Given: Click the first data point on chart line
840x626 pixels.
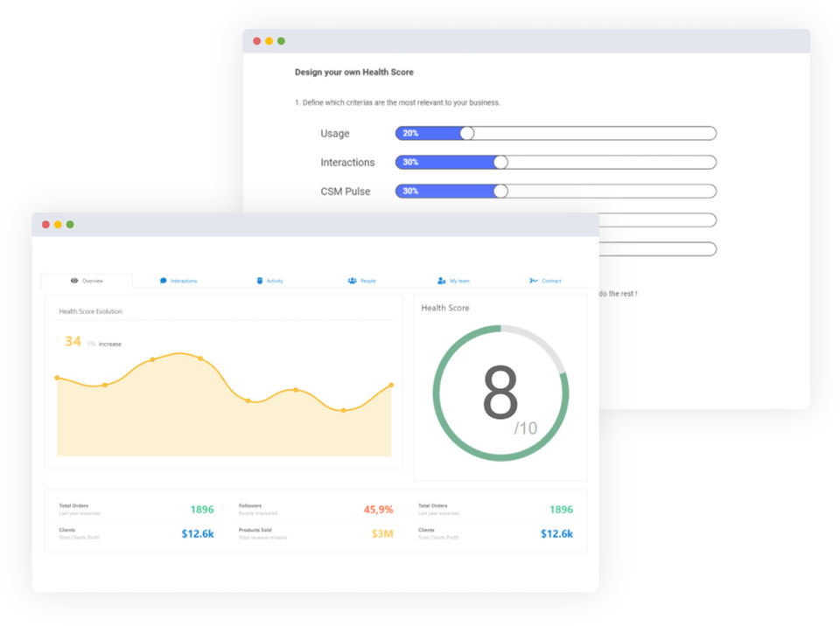Looking at the screenshot, I should click(58, 378).
